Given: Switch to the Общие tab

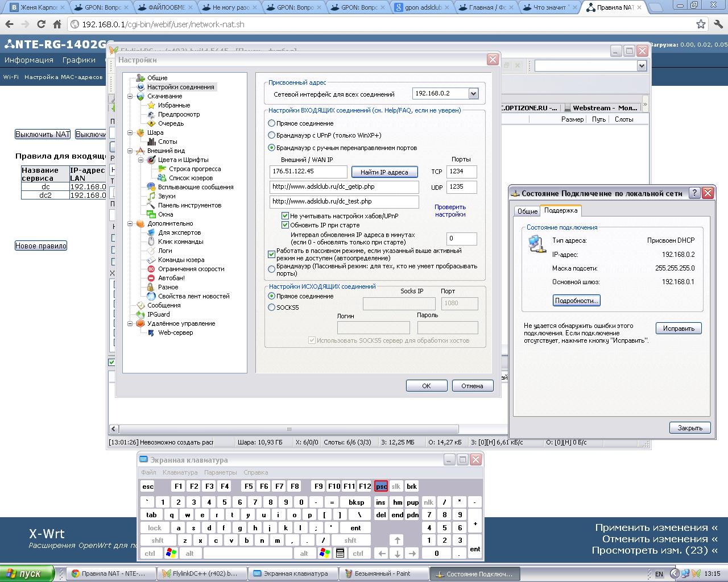Looking at the screenshot, I should [527, 211].
